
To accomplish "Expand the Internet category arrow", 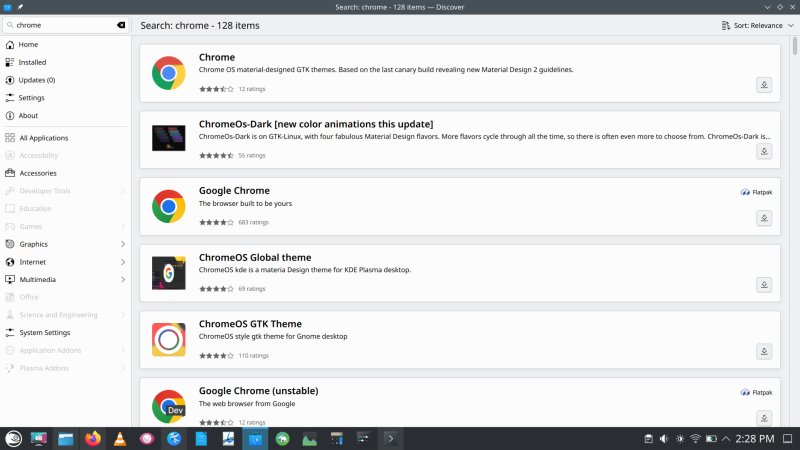I will tap(122, 262).
